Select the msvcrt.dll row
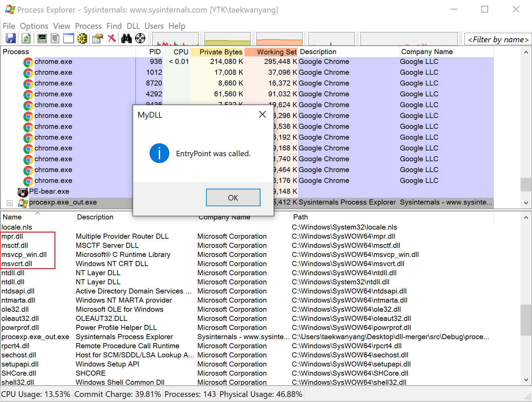532x402 pixels. click(x=247, y=264)
